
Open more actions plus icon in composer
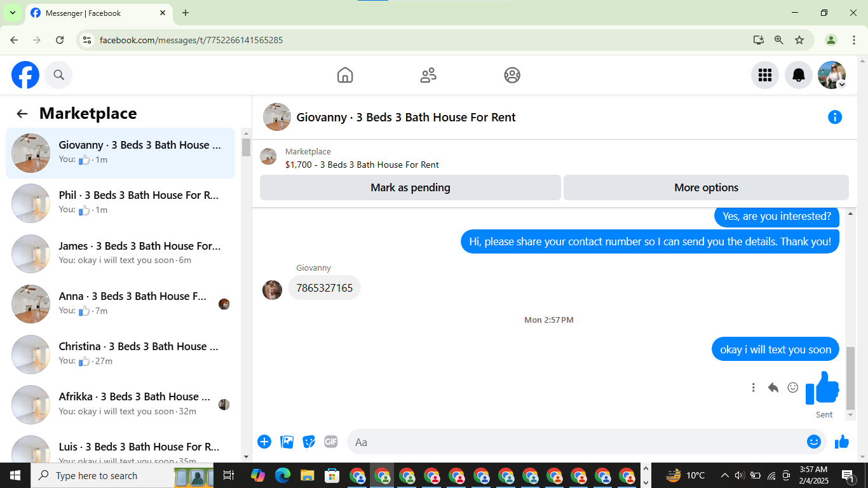(264, 442)
